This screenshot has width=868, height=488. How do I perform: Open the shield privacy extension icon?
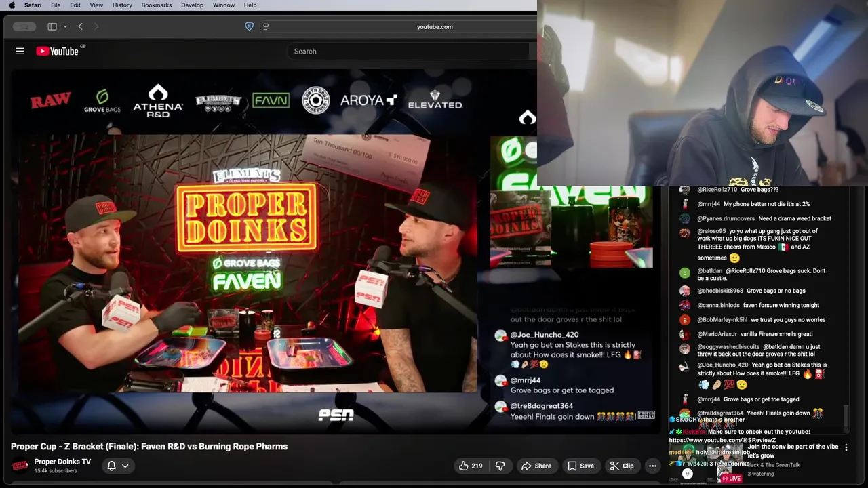pos(249,26)
